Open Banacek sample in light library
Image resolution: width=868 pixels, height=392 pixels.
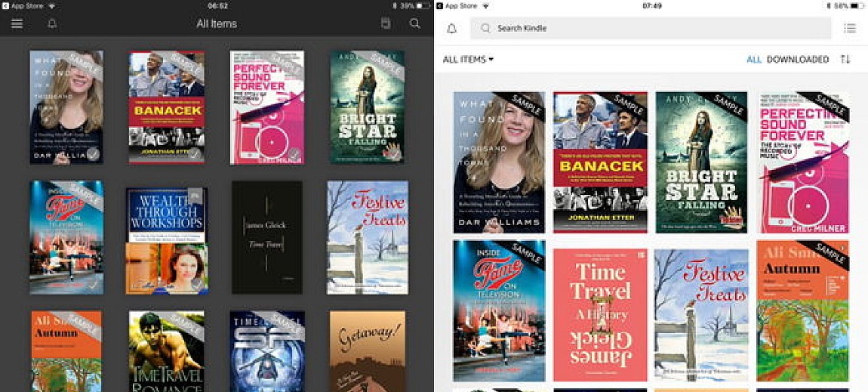point(600,162)
